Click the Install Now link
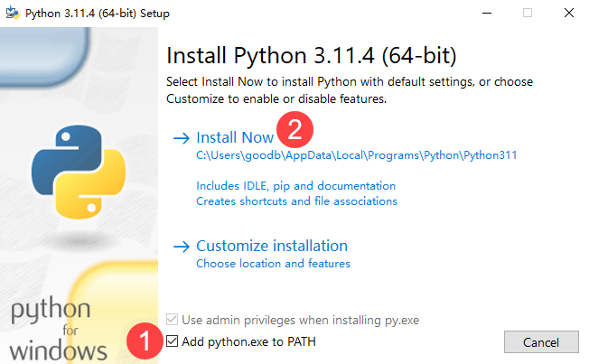 235,137
